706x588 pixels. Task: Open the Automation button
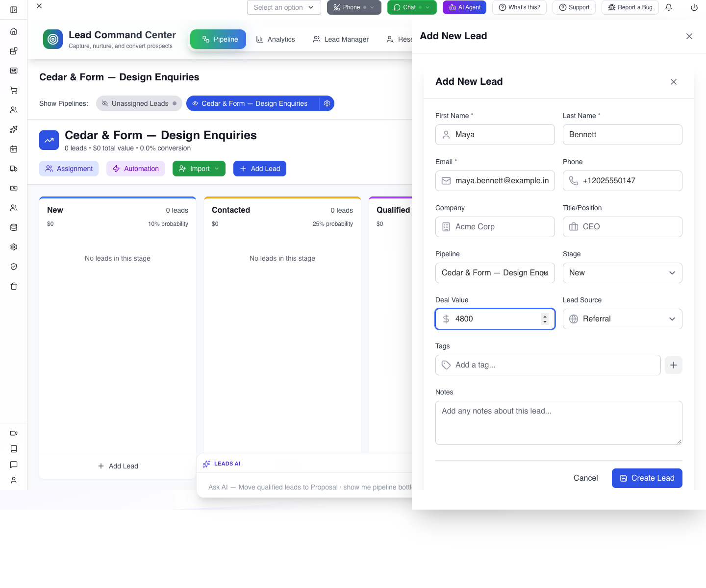(x=135, y=169)
